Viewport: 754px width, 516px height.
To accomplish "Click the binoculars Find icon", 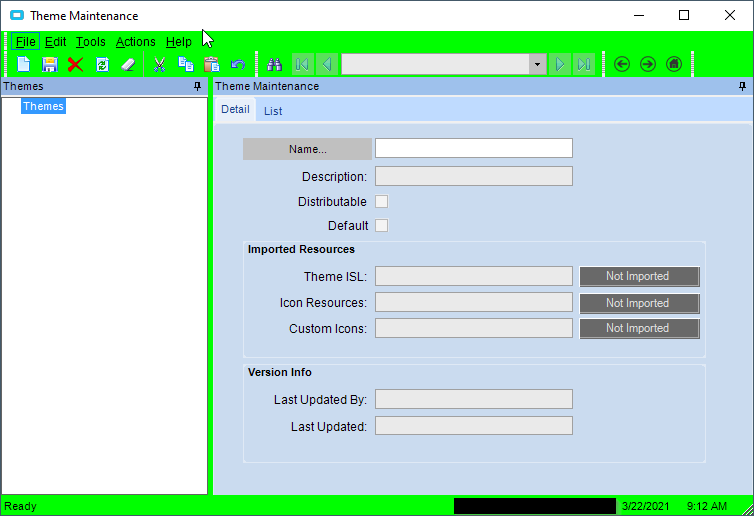I will (x=275, y=64).
